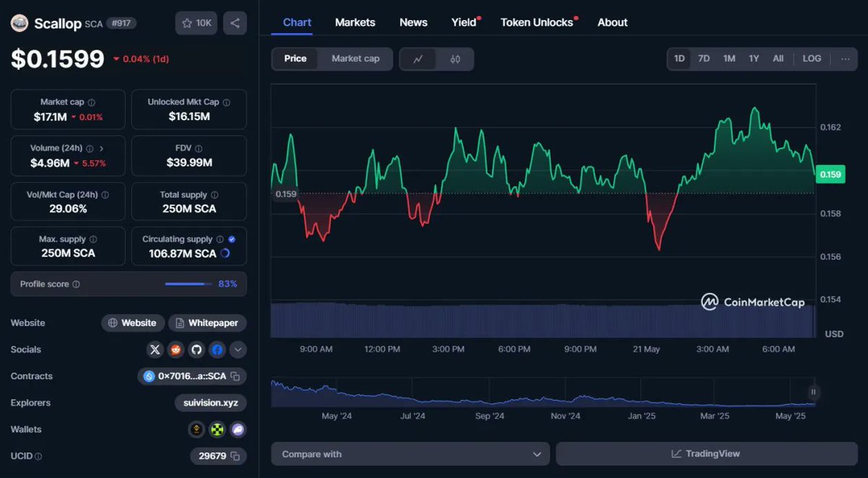Open the GitHub social icon

196,350
